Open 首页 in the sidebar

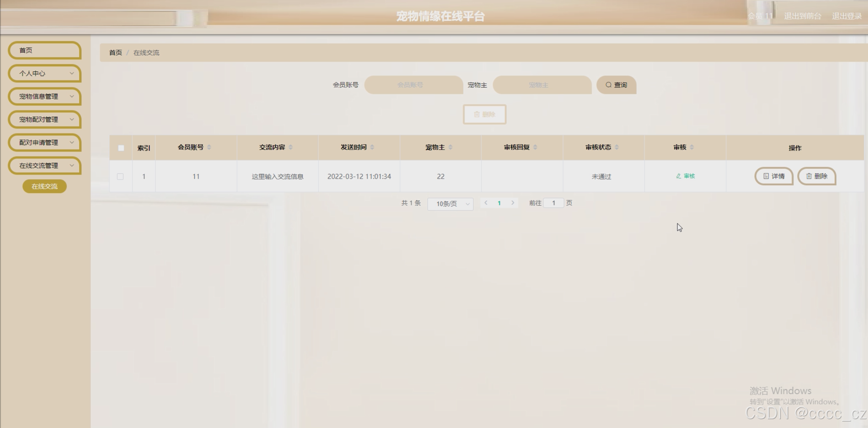tap(45, 50)
